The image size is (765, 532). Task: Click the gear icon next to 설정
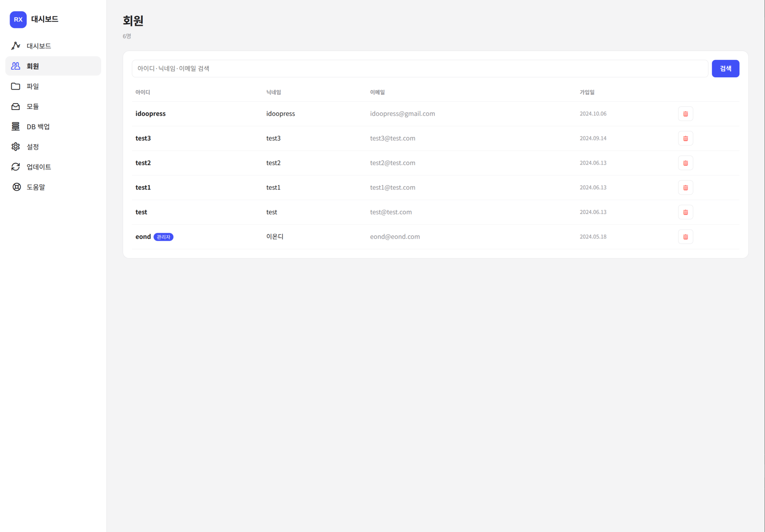click(x=16, y=147)
